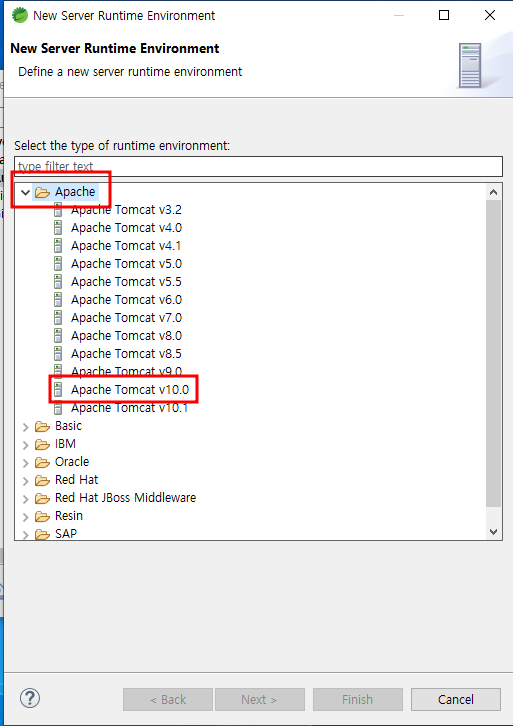Click the Apache Tomcat v8.5 server icon

coord(58,354)
